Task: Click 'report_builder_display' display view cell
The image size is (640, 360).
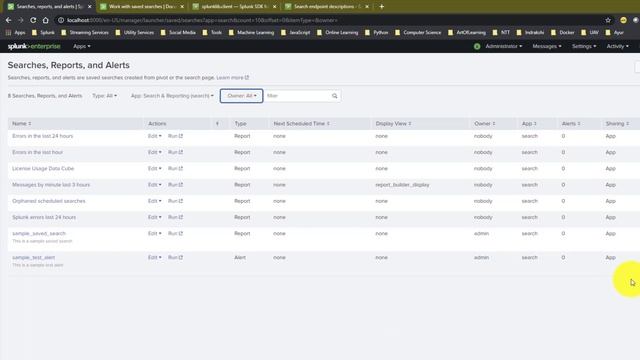Action: 402,185
